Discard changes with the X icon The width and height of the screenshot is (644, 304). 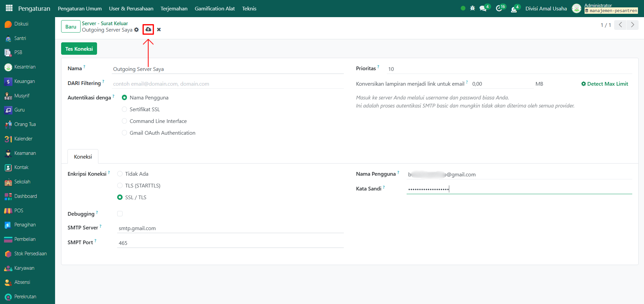159,30
